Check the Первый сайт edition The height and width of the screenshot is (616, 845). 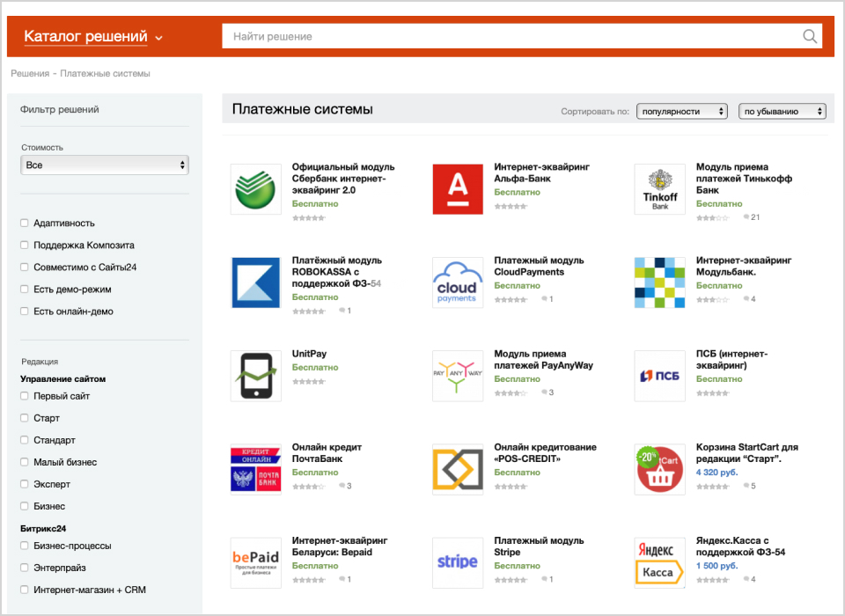[x=25, y=396]
